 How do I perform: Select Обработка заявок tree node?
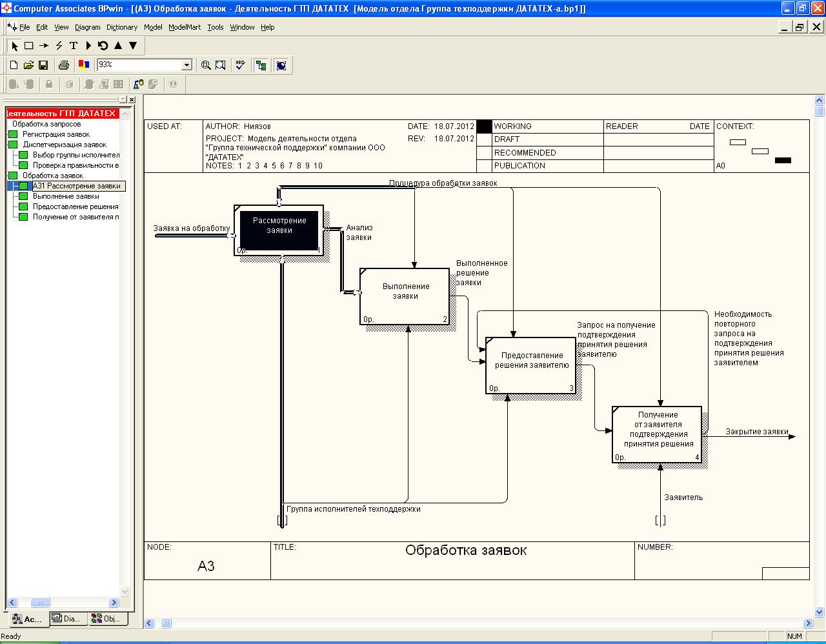[53, 176]
